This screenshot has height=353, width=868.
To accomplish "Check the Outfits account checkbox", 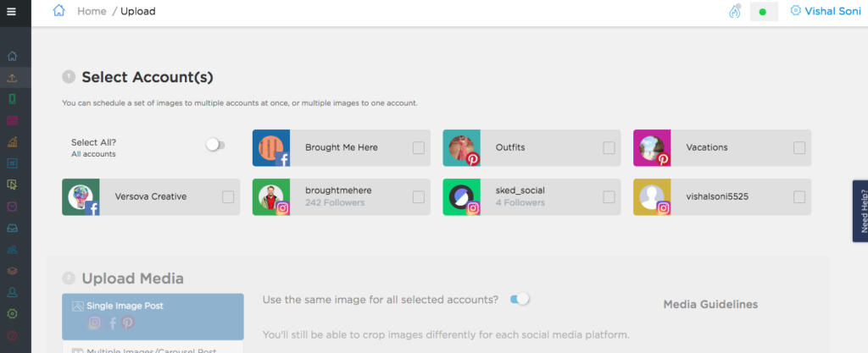I will click(609, 148).
